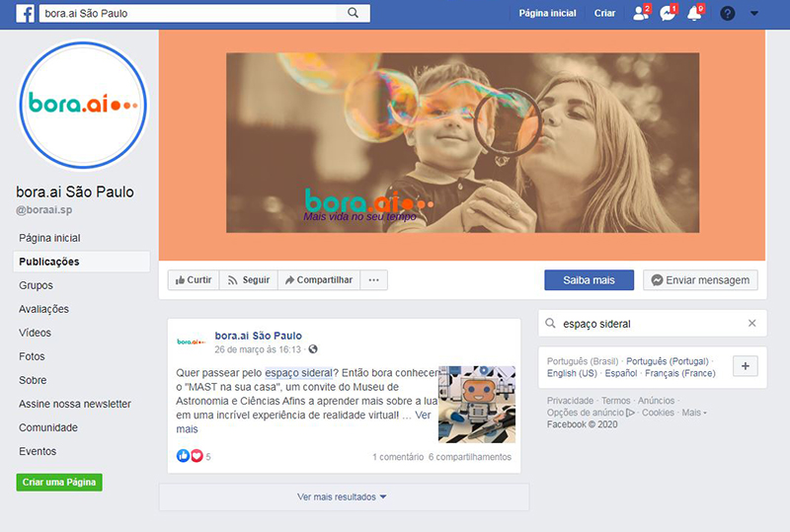This screenshot has width=790, height=532.
Task: Click the like reaction icon on post
Action: click(x=183, y=456)
